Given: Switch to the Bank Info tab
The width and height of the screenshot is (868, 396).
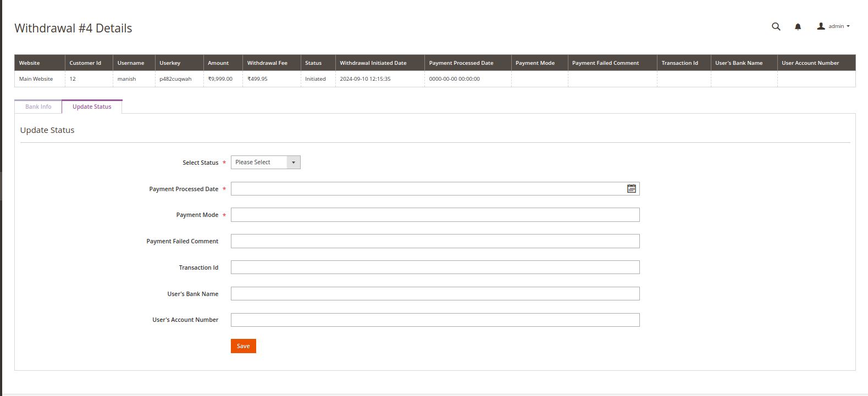Looking at the screenshot, I should (38, 107).
